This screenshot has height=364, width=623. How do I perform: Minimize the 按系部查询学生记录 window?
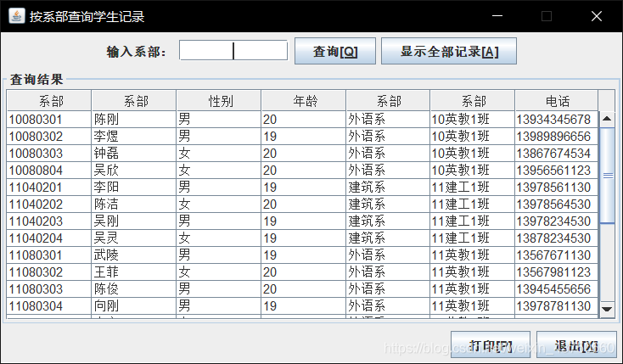497,16
